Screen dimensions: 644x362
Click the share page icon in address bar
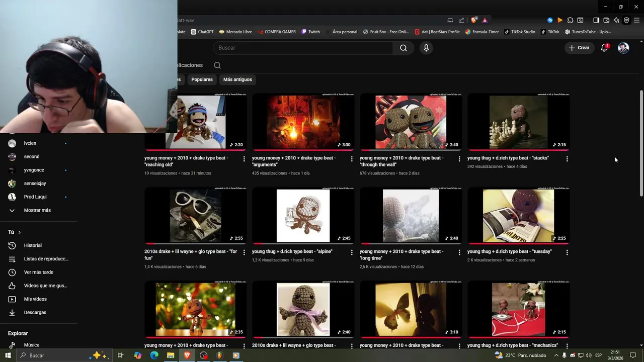(x=461, y=20)
